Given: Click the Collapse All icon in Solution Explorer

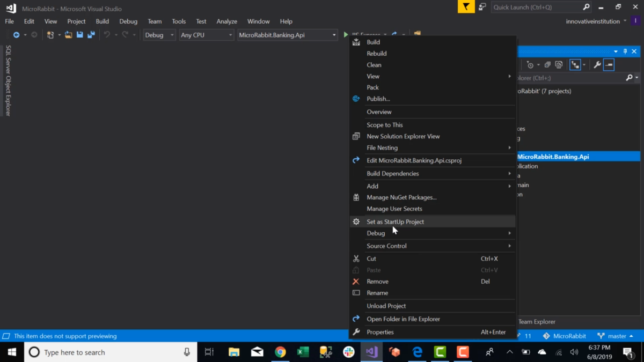Looking at the screenshot, I should pyautogui.click(x=547, y=65).
